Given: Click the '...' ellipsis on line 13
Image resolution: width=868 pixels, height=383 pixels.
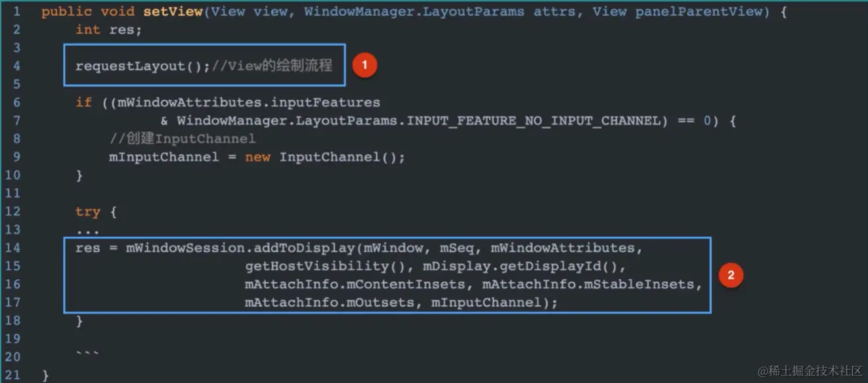Looking at the screenshot, I should click(88, 231).
